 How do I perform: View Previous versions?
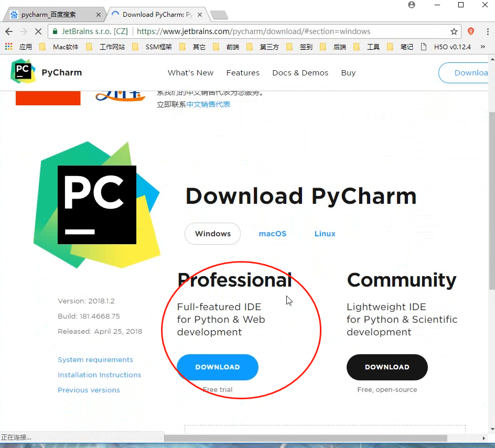(x=89, y=390)
